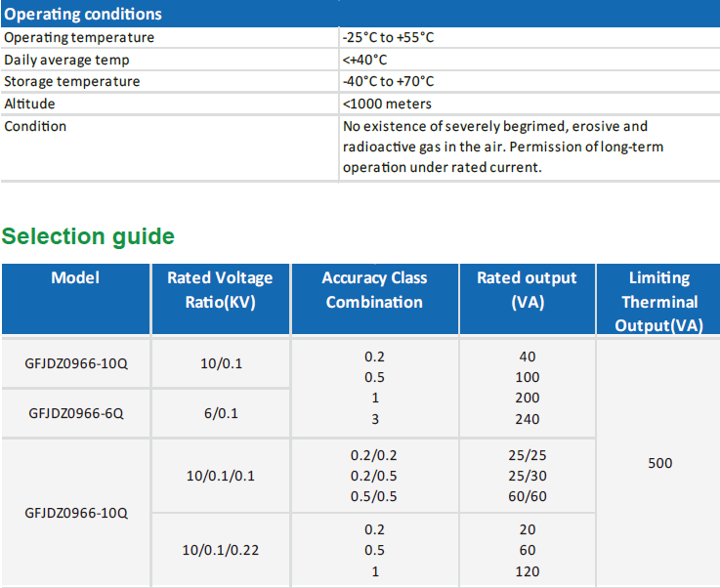Click the '-25°C to +55°C' value

coord(388,37)
